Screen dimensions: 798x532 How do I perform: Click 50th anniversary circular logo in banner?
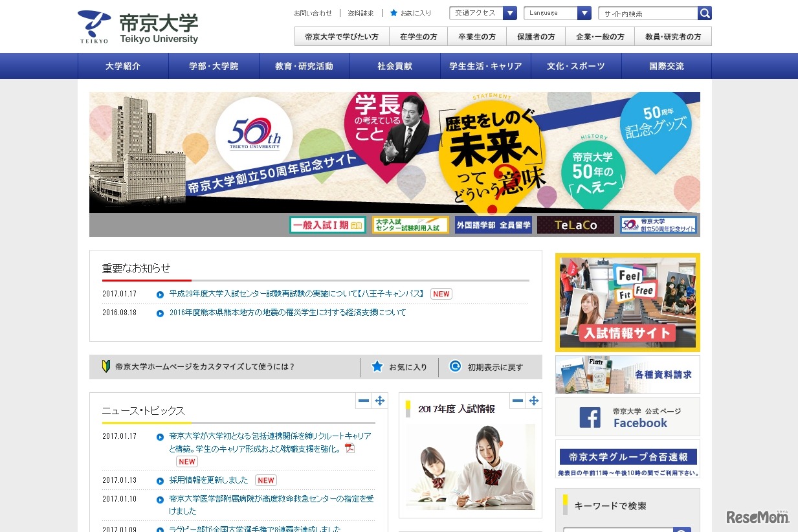click(254, 135)
